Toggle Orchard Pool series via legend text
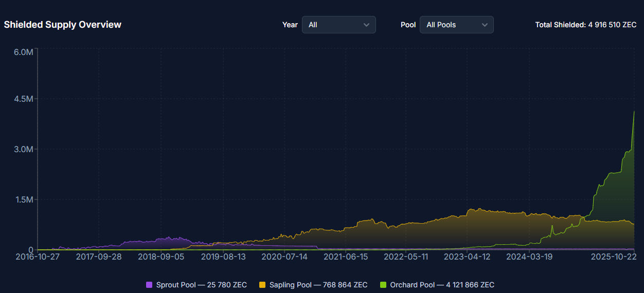644x293 pixels. tap(442, 285)
